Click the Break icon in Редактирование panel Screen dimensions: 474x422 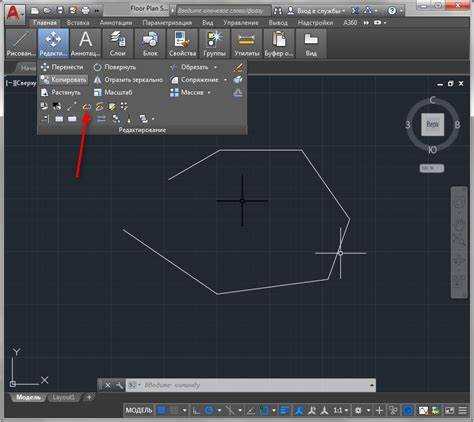pos(59,119)
